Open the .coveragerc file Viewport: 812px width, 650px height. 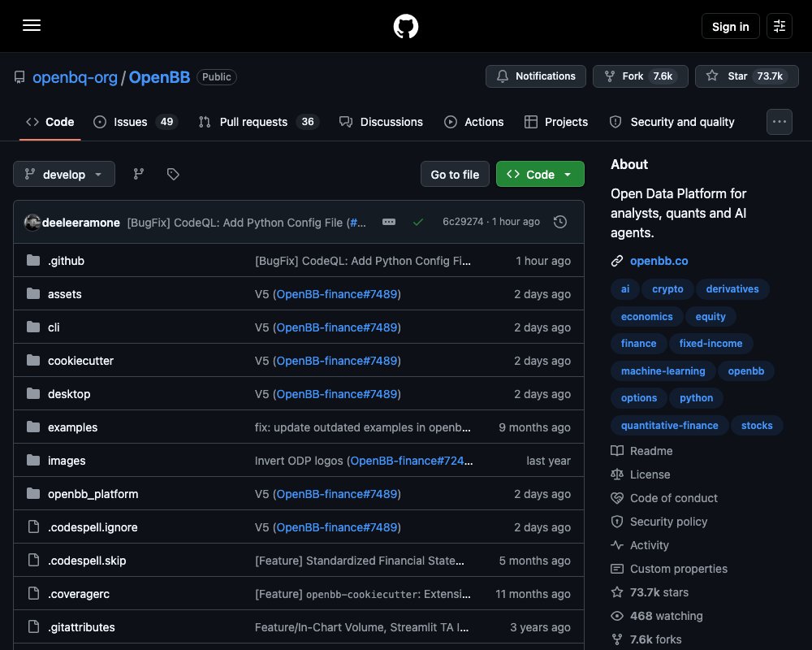pyautogui.click(x=79, y=593)
